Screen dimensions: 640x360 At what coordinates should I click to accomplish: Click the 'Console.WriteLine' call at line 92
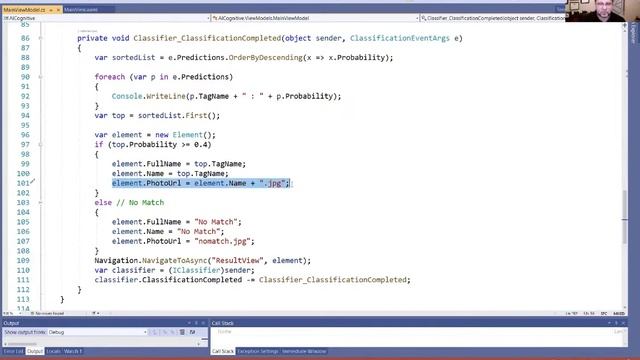(149, 96)
